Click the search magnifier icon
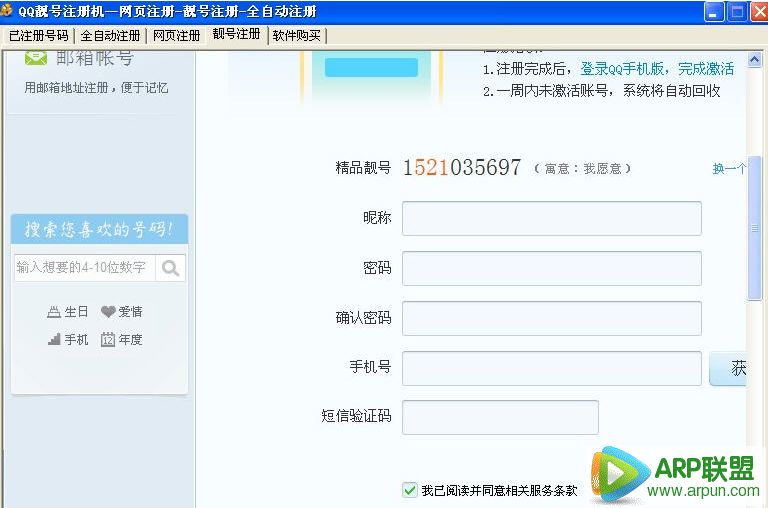 point(170,268)
